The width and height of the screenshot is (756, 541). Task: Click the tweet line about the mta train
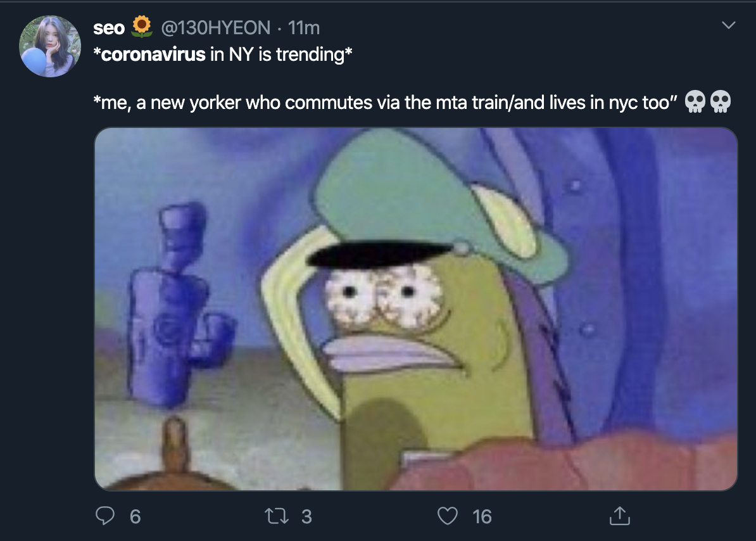[x=385, y=103]
